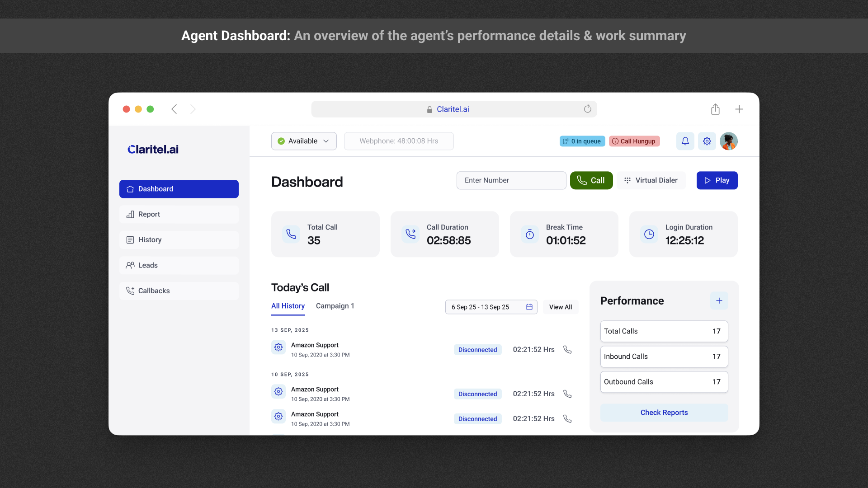Image resolution: width=868 pixels, height=488 pixels.
Task: Open the settings gear on second Amazon Support entry
Action: [x=278, y=392]
